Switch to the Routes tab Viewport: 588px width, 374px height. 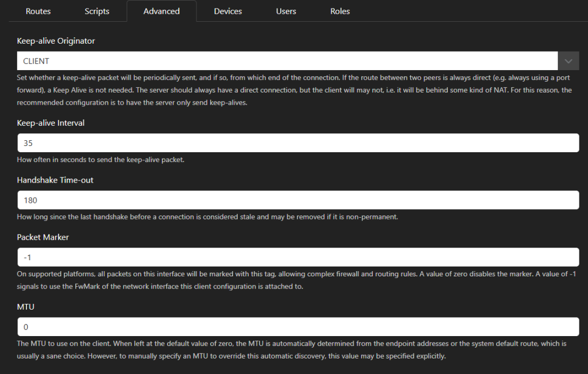click(38, 11)
